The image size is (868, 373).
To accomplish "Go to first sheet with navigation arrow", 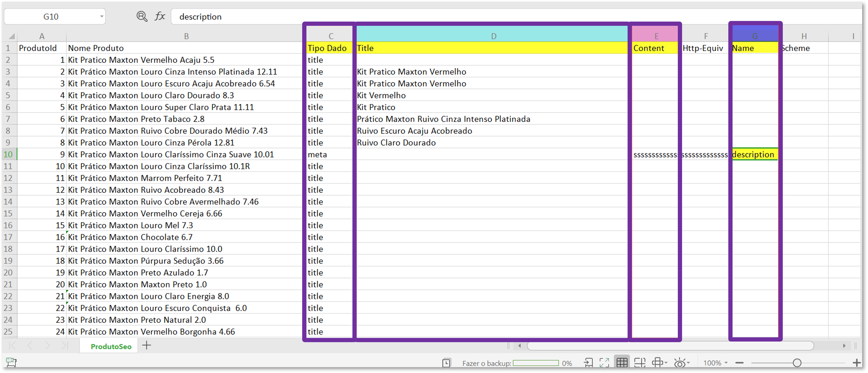I will [x=13, y=345].
